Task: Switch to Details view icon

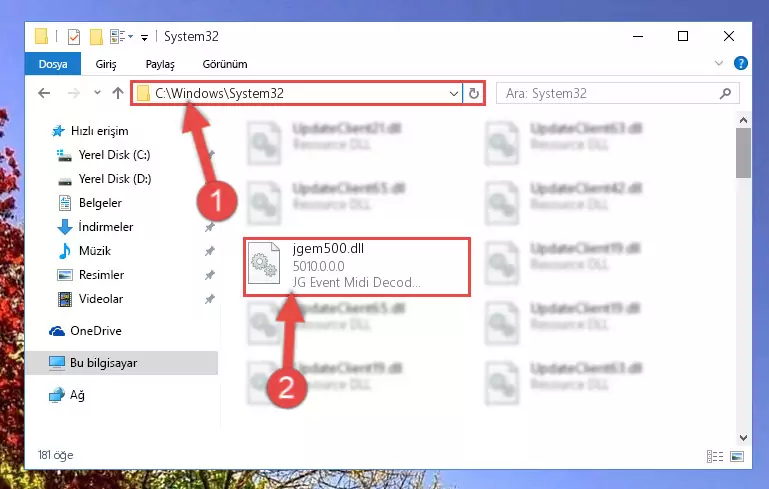Action: 715,457
